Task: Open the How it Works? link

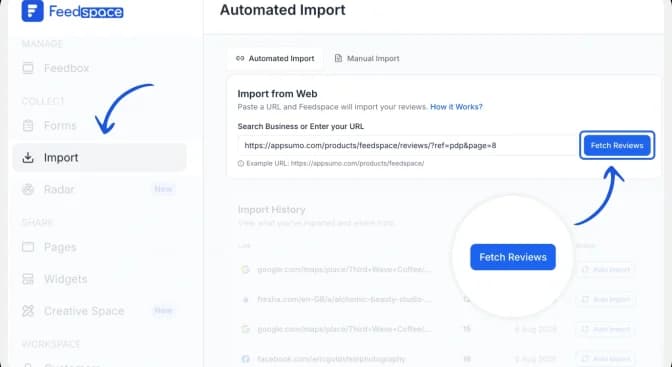Action: pos(456,107)
